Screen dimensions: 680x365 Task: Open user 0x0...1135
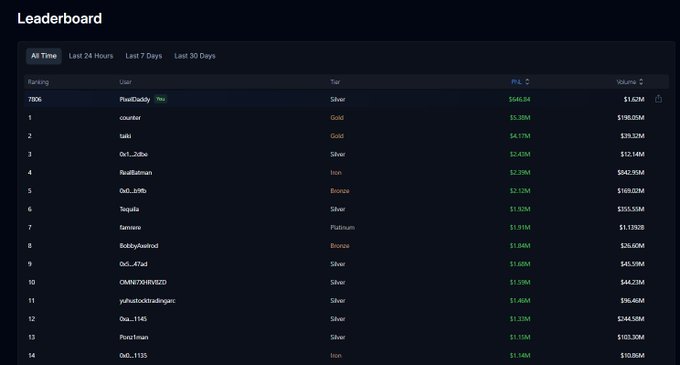[x=133, y=355]
